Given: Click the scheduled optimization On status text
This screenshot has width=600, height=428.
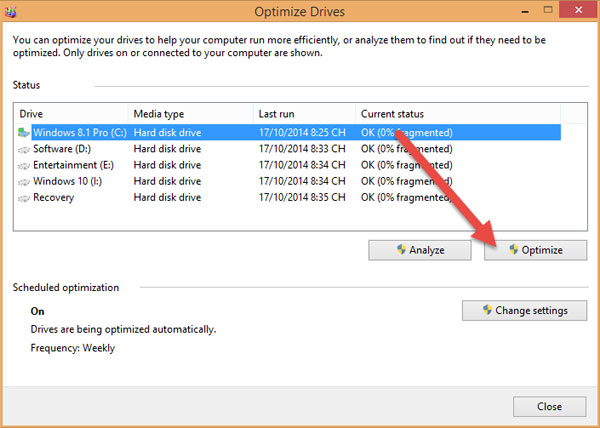Looking at the screenshot, I should tap(38, 311).
